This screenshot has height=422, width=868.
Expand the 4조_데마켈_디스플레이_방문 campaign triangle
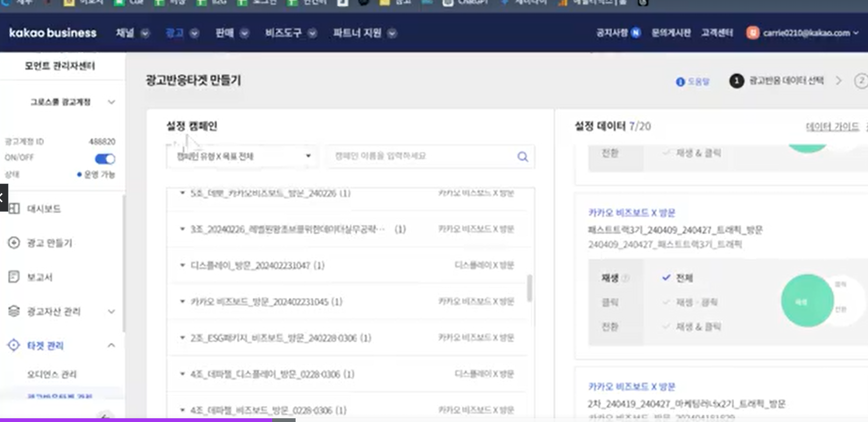[x=182, y=374]
